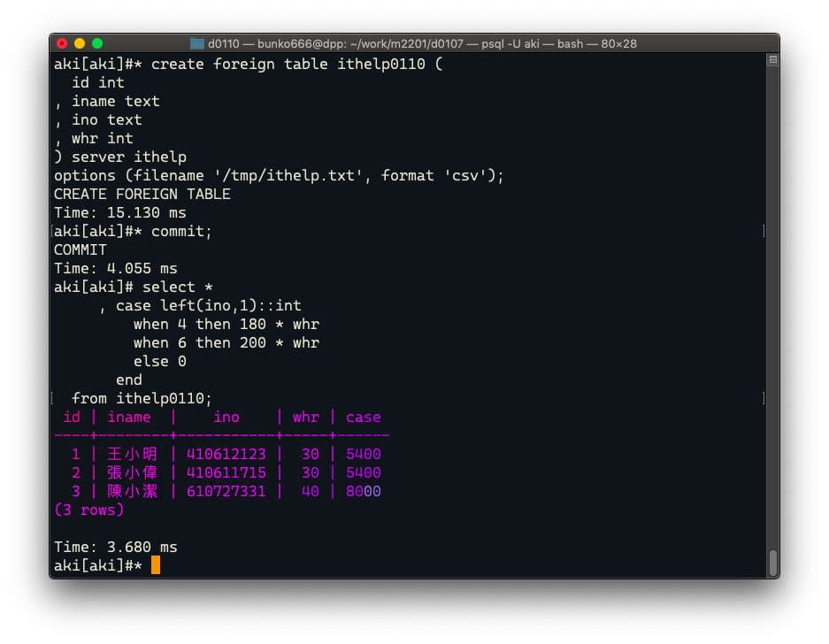Click the name cell 王小明
The width and height of the screenshot is (829, 644).
coord(133,454)
